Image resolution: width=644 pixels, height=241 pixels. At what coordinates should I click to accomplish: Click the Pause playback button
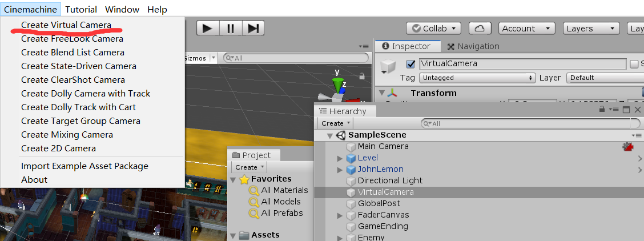point(231,28)
